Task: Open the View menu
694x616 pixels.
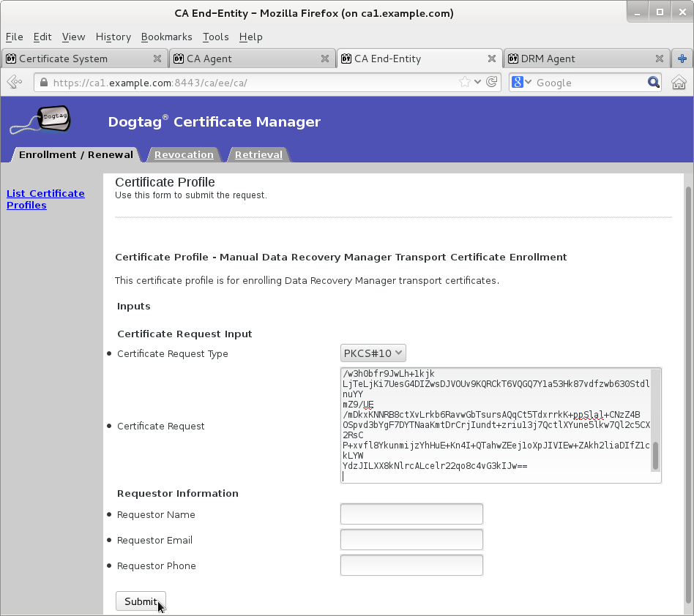Action: coord(73,37)
